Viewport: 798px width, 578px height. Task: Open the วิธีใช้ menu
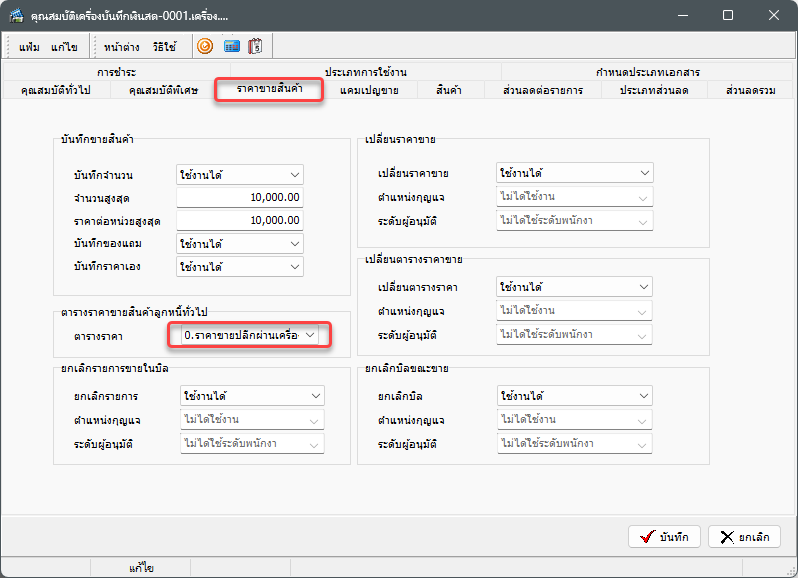pyautogui.click(x=164, y=46)
